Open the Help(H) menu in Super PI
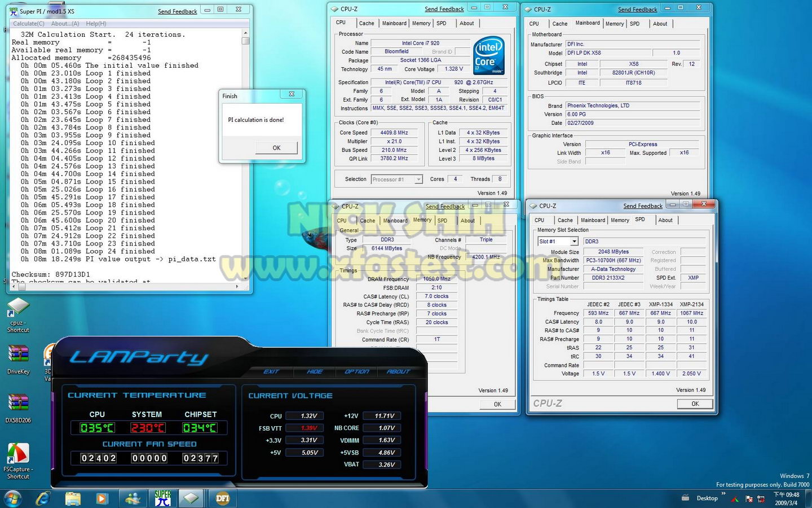Image resolution: width=812 pixels, height=508 pixels. (96, 24)
